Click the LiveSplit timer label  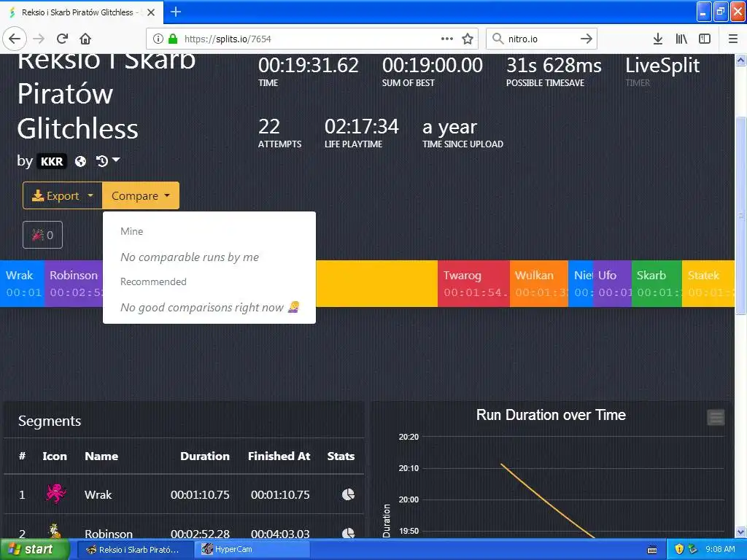coord(662,65)
